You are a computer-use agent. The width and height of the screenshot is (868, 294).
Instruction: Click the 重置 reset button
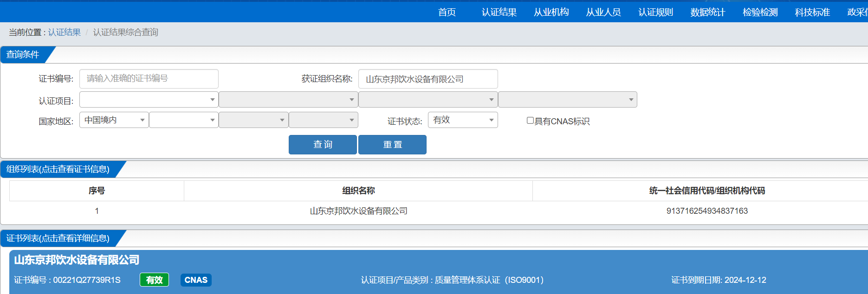tap(392, 145)
